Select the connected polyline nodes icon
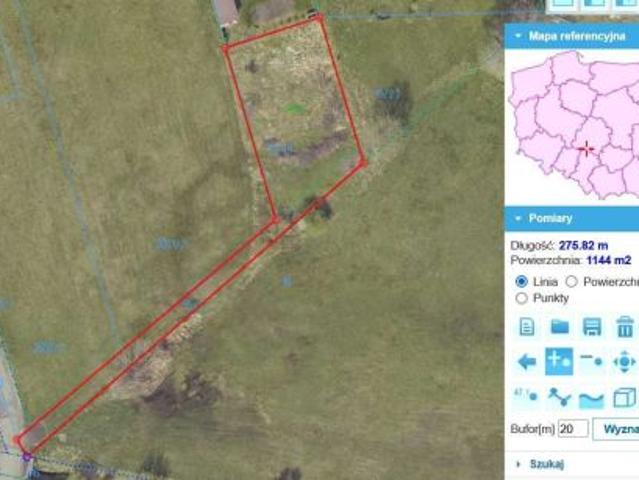The width and height of the screenshot is (639, 480). coord(559,396)
